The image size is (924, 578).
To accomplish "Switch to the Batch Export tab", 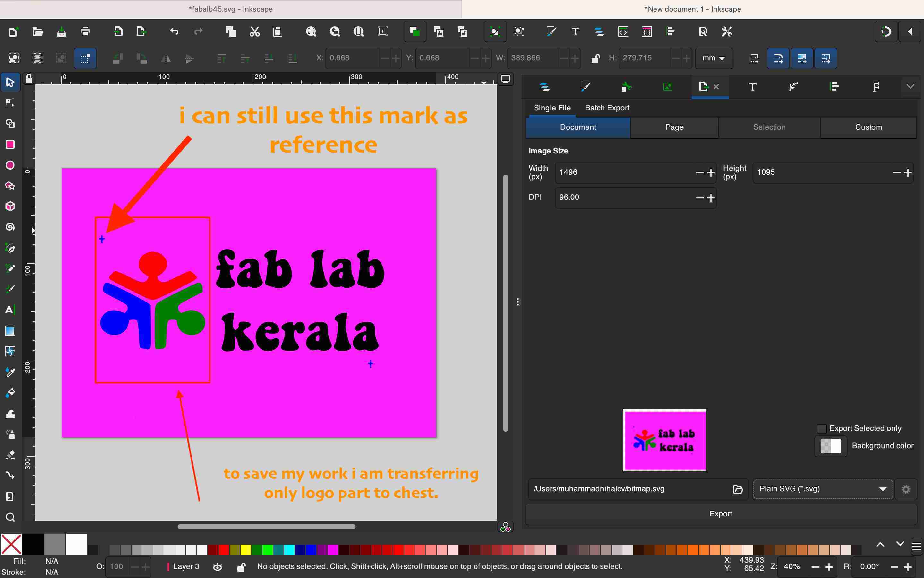I will coord(607,108).
